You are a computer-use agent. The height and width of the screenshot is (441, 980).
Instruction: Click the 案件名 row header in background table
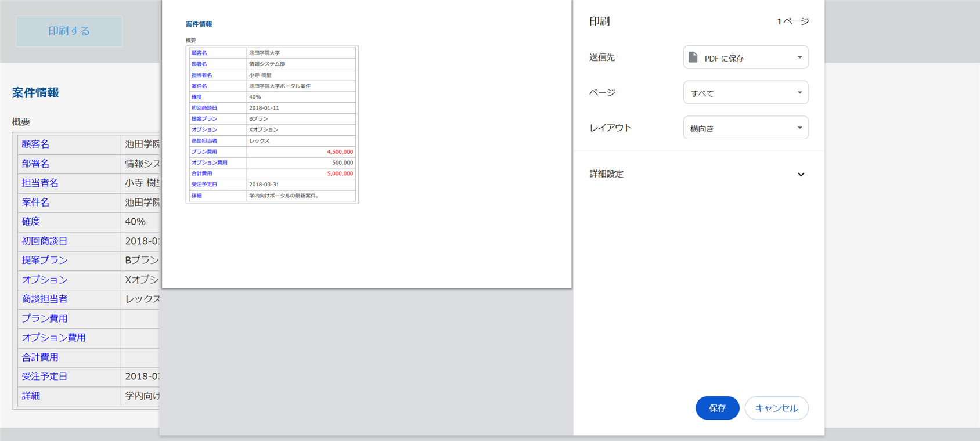pos(35,203)
